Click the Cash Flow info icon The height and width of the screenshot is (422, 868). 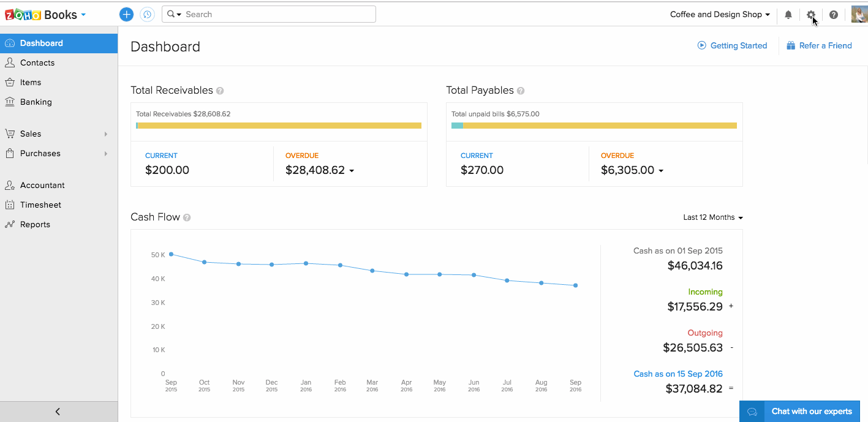click(x=187, y=217)
